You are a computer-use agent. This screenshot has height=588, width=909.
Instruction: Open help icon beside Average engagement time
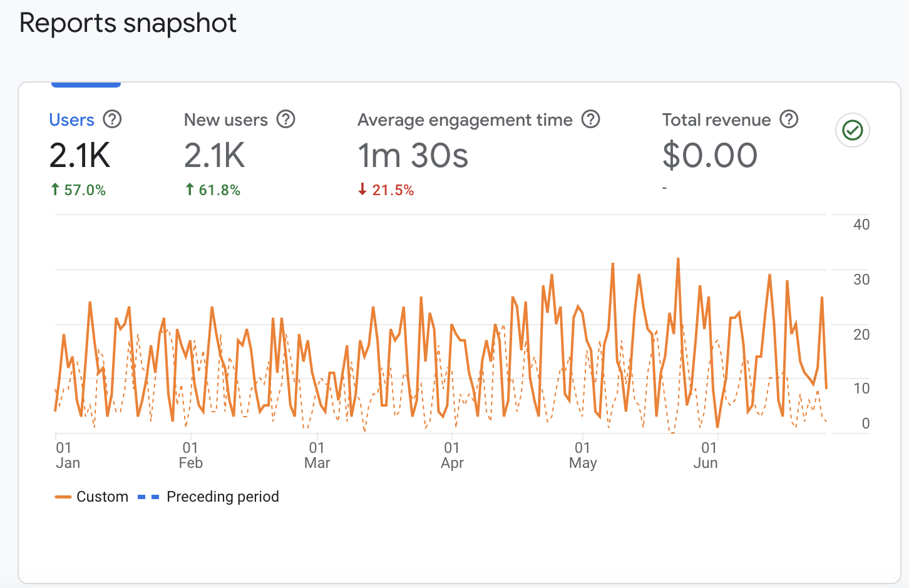[591, 119]
